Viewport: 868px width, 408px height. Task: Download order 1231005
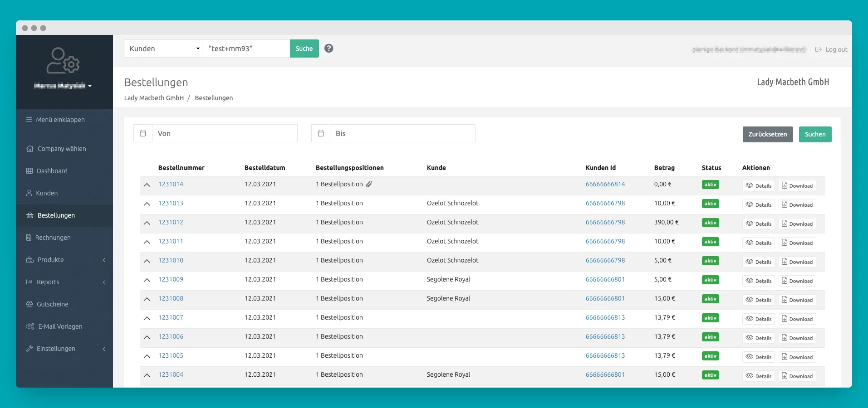click(x=797, y=357)
